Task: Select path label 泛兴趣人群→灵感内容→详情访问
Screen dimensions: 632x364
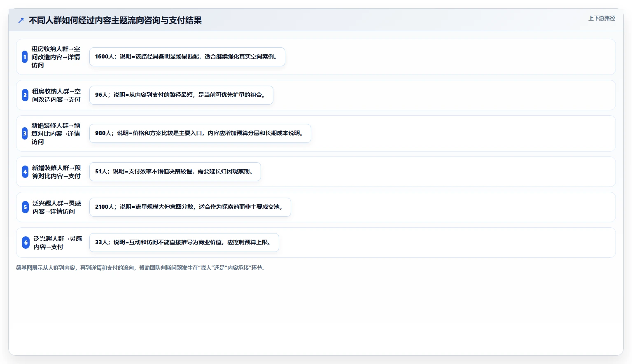Action: [57, 207]
